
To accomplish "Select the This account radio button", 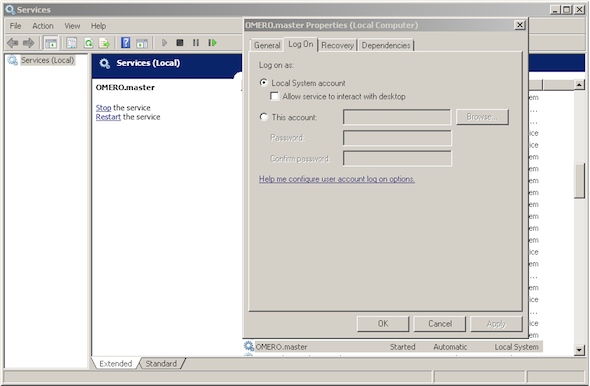I will click(264, 117).
